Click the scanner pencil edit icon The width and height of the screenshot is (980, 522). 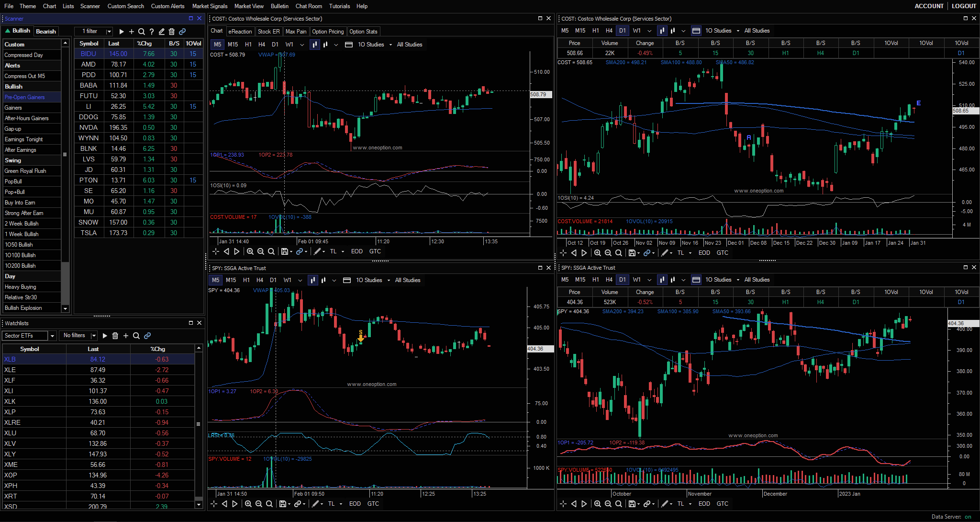[162, 32]
